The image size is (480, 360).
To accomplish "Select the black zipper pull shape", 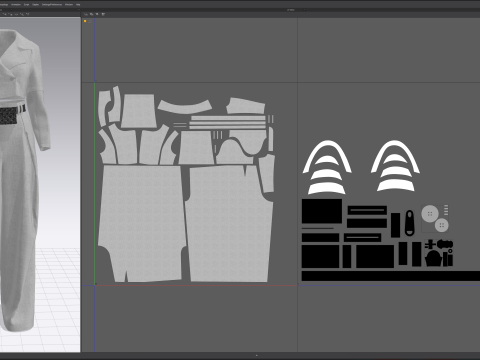I will pyautogui.click(x=409, y=223).
